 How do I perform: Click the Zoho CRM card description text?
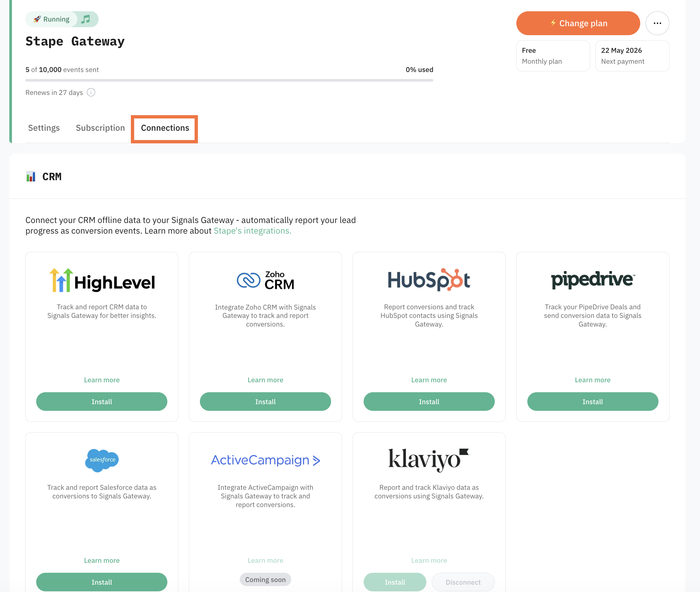coord(265,316)
